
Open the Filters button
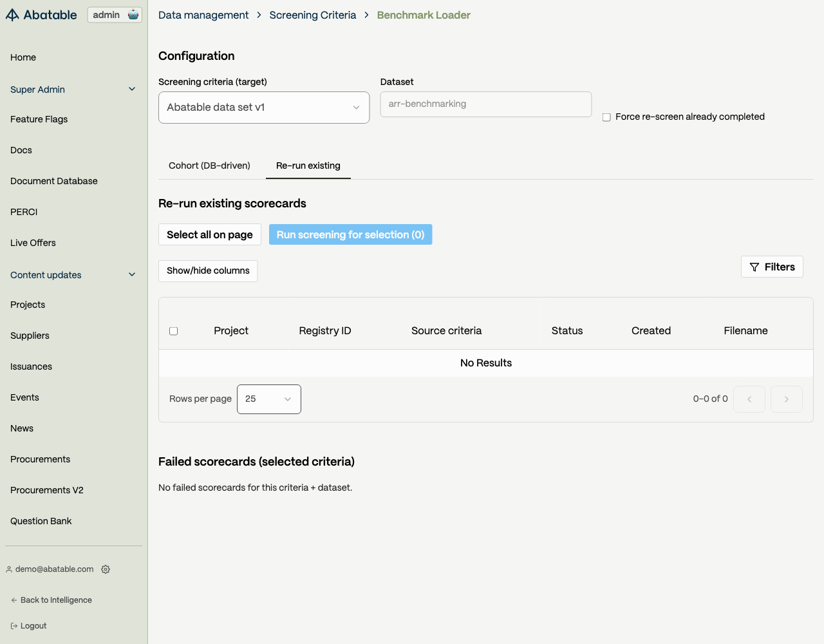click(772, 267)
